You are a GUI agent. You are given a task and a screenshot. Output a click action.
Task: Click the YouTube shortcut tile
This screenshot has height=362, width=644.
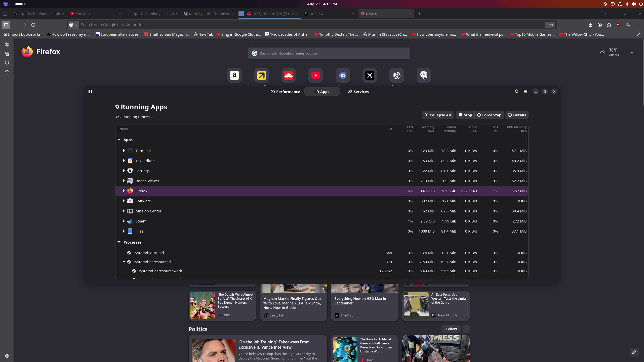click(315, 75)
